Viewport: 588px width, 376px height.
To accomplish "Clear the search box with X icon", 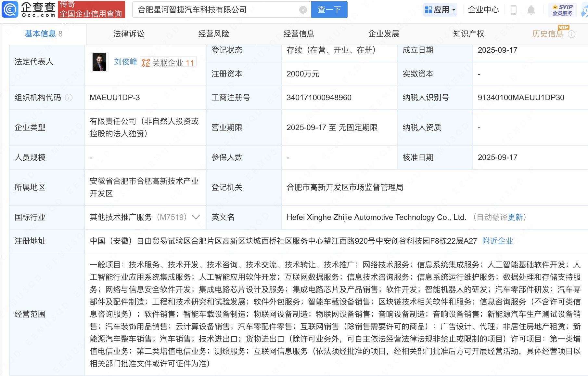I will pos(303,10).
